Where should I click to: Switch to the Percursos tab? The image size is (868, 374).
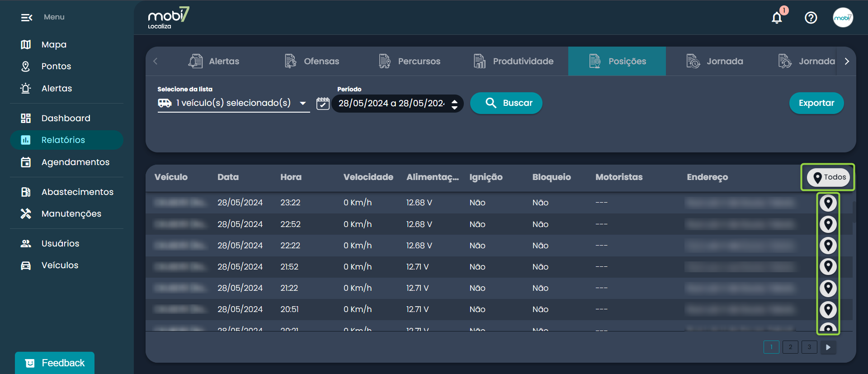coord(409,61)
